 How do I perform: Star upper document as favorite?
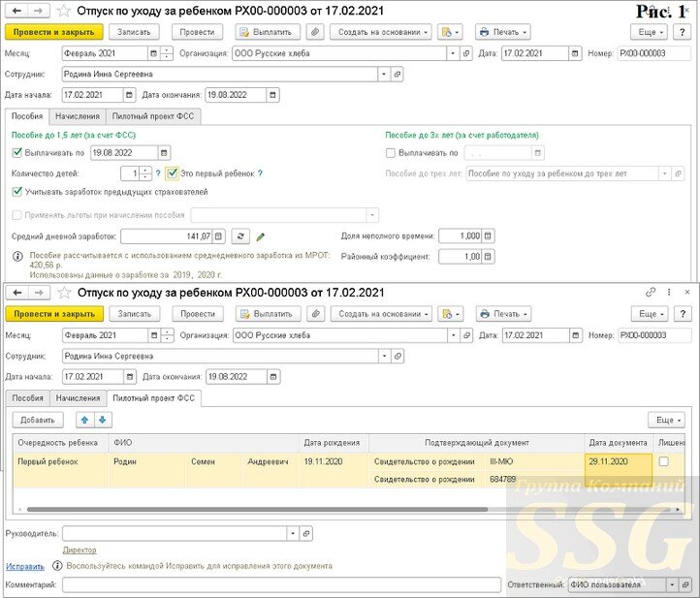coord(64,11)
